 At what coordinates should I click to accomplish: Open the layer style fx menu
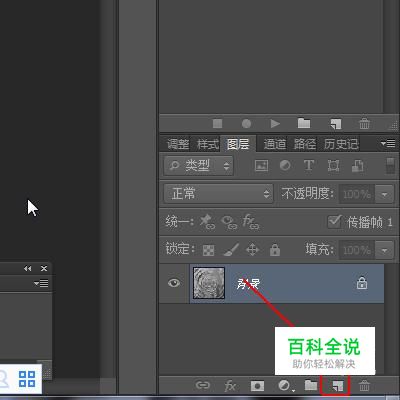tap(230, 386)
